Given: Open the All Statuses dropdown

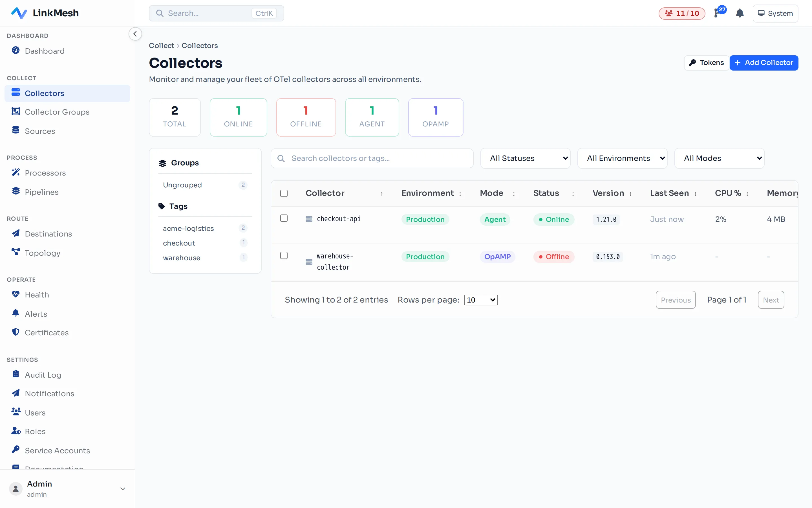Looking at the screenshot, I should tap(526, 158).
